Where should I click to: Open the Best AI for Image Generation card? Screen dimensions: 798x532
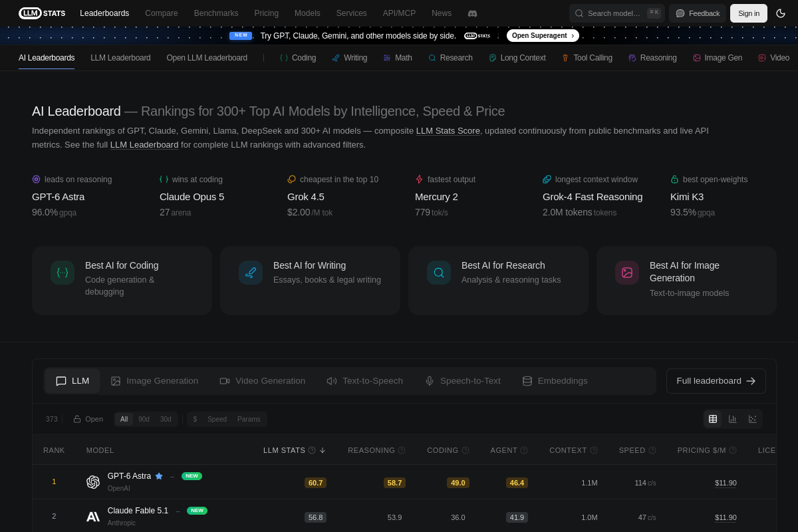point(686,281)
